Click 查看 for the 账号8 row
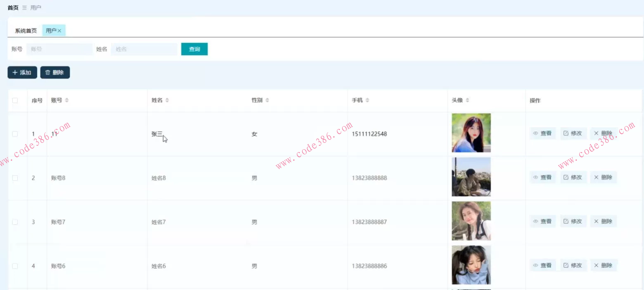Image resolution: width=644 pixels, height=290 pixels. click(x=543, y=177)
